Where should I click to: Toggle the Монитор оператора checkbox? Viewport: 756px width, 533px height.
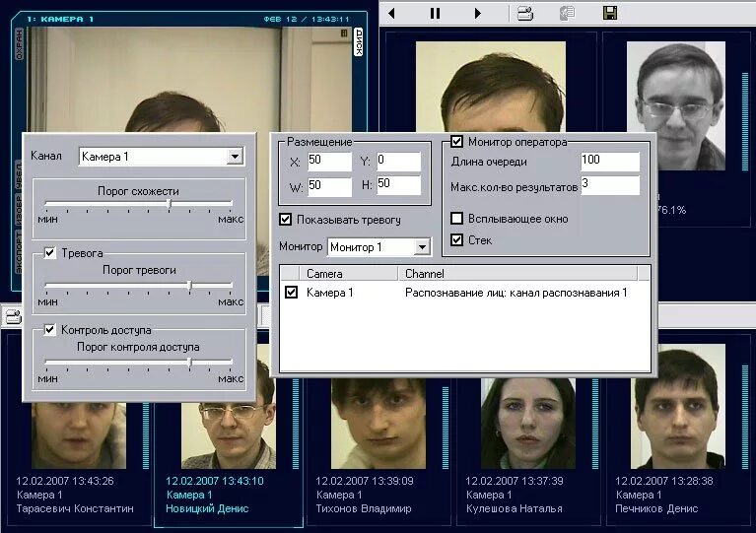pyautogui.click(x=456, y=141)
